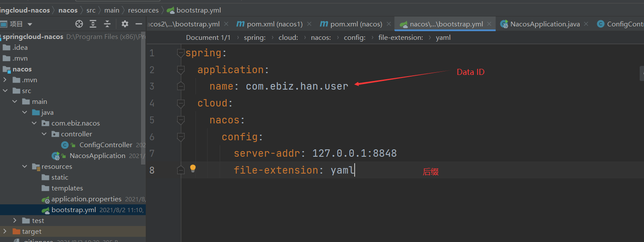The height and width of the screenshot is (242, 644).
Task: Expand the test folder arrow
Action: point(15,221)
